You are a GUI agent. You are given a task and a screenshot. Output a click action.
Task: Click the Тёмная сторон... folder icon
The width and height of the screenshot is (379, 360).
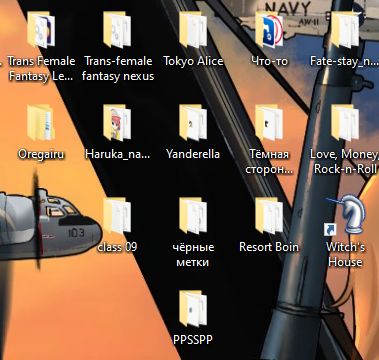[269, 122]
